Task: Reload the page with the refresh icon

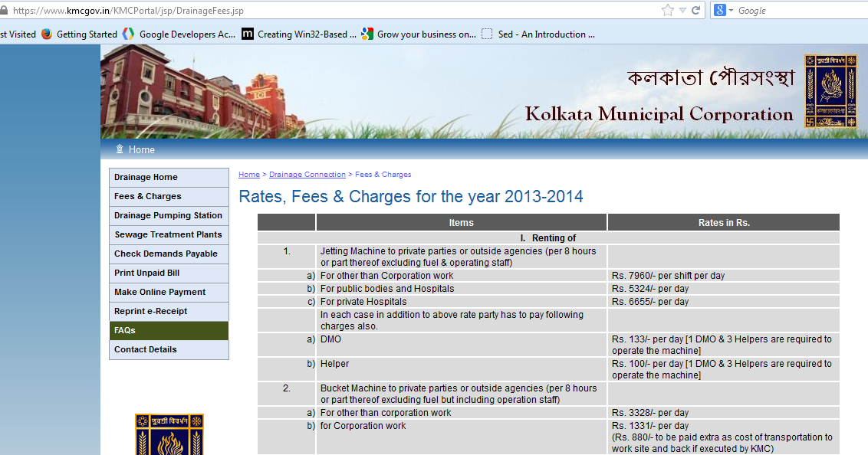Action: point(695,10)
